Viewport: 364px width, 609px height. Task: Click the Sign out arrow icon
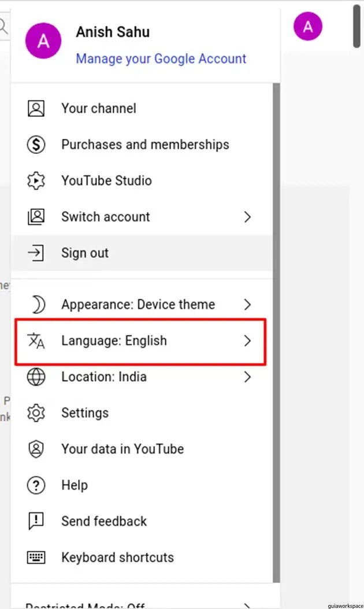tap(36, 253)
